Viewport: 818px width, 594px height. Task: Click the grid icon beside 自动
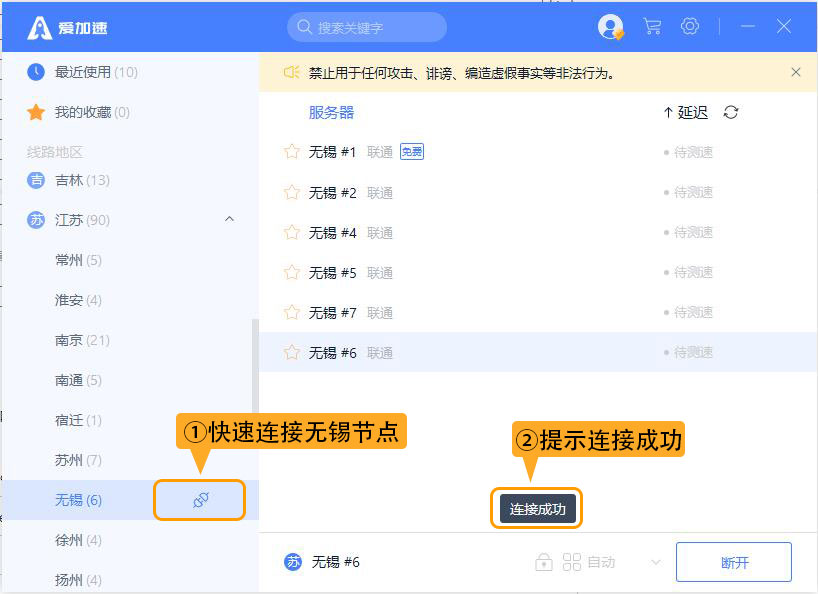pos(572,562)
